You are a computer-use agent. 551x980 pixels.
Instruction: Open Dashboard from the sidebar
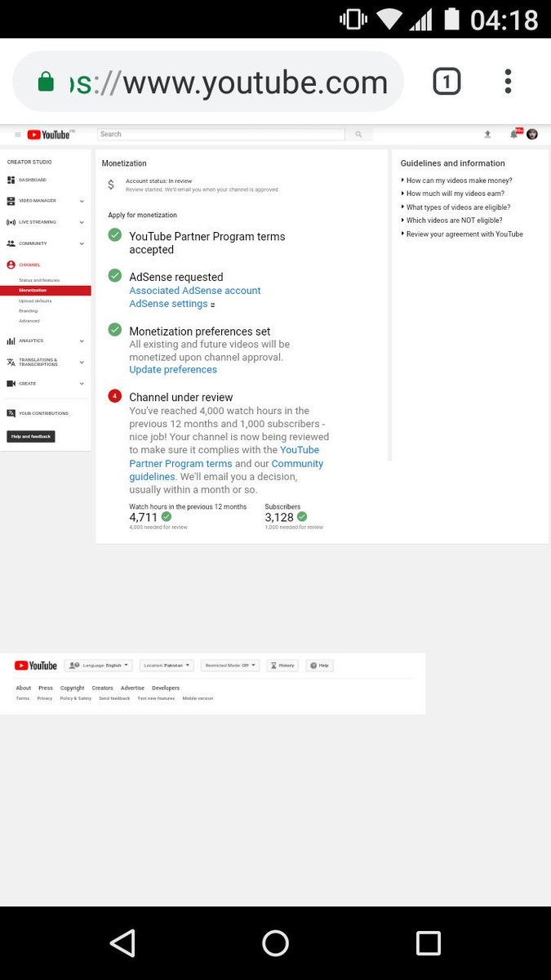[33, 180]
